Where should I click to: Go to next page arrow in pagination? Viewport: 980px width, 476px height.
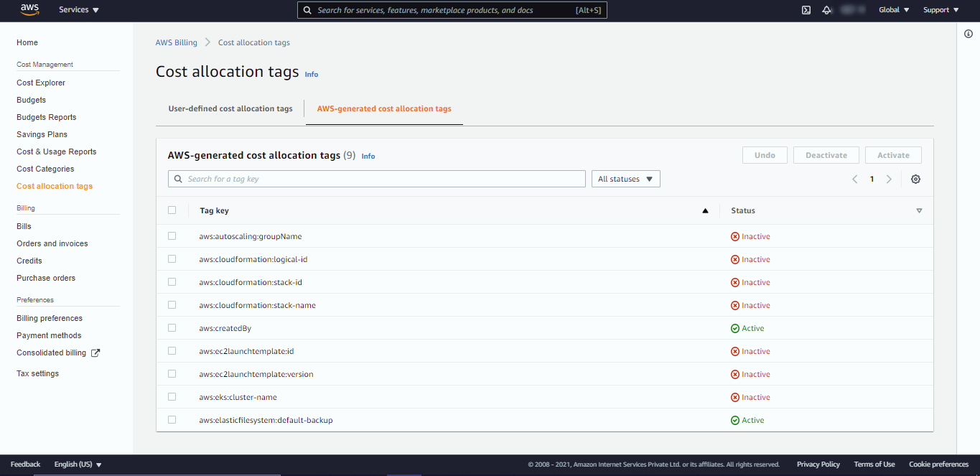coord(889,179)
